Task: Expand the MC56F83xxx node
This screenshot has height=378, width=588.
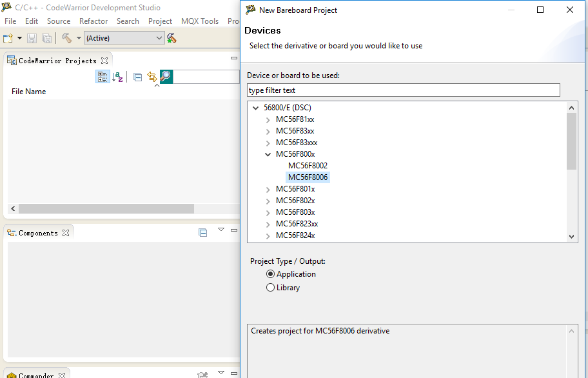Action: pyautogui.click(x=268, y=143)
